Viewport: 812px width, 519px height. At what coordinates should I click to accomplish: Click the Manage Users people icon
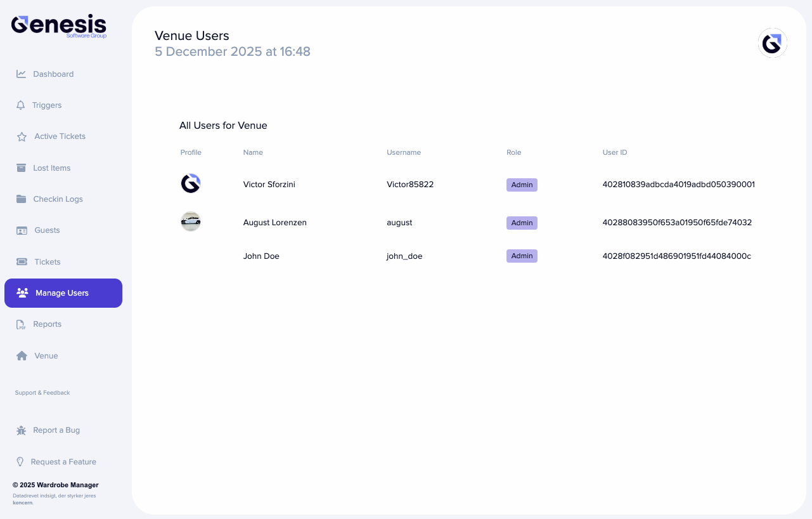(x=21, y=292)
